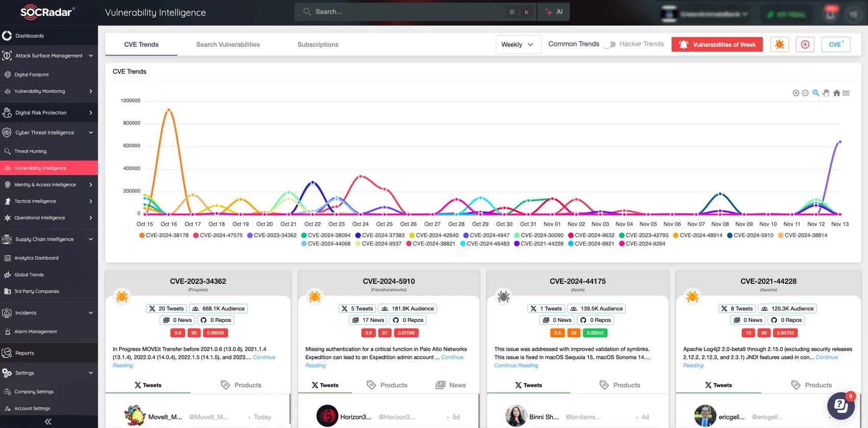Open the help chat widget

click(840, 406)
